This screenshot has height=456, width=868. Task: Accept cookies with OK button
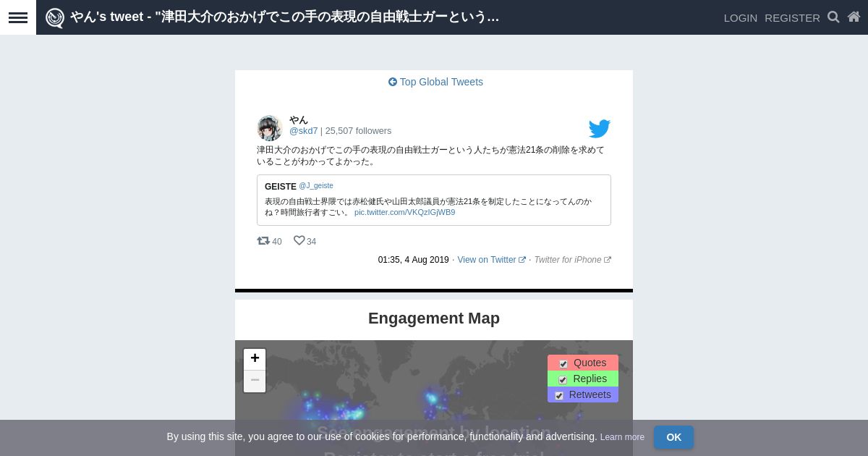point(673,437)
